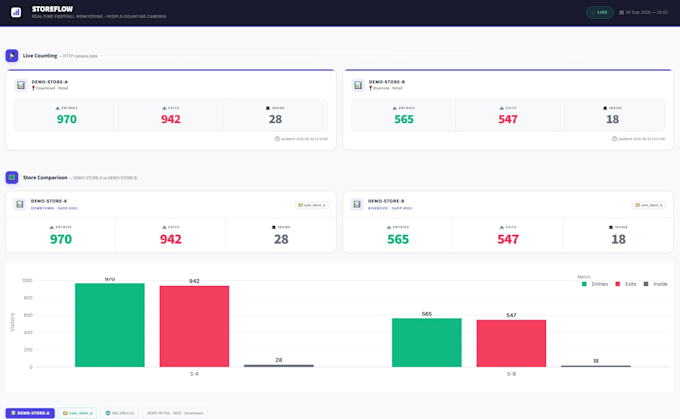Screen dimensions: 680x419
Task: Click Entries icon in DEMO-STORE-A live card
Action: click(x=58, y=108)
